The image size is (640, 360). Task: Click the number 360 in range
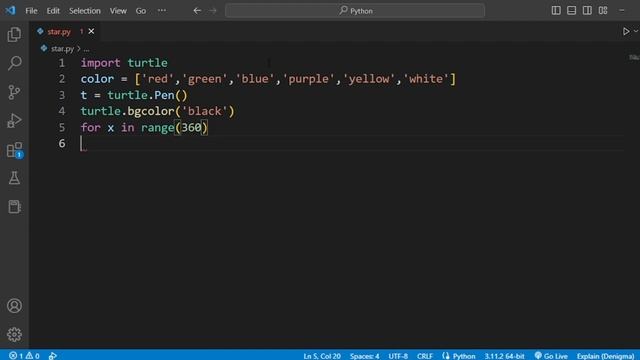[x=191, y=127]
